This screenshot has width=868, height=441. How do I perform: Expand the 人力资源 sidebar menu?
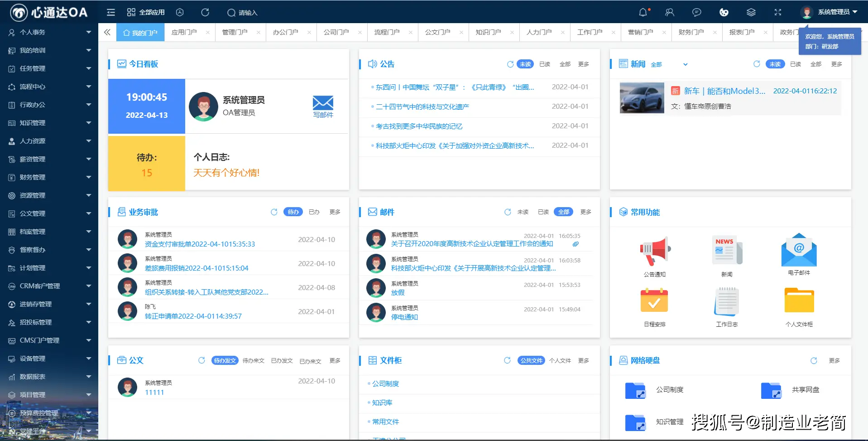pos(49,141)
